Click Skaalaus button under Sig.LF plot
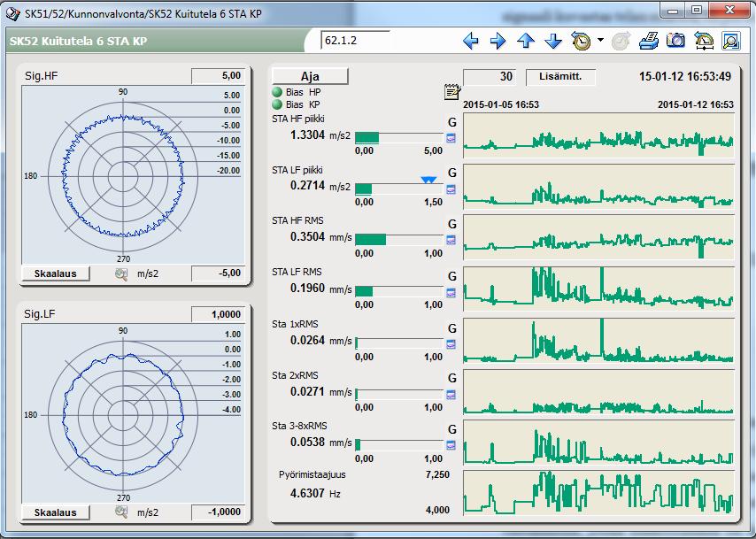 [x=56, y=512]
